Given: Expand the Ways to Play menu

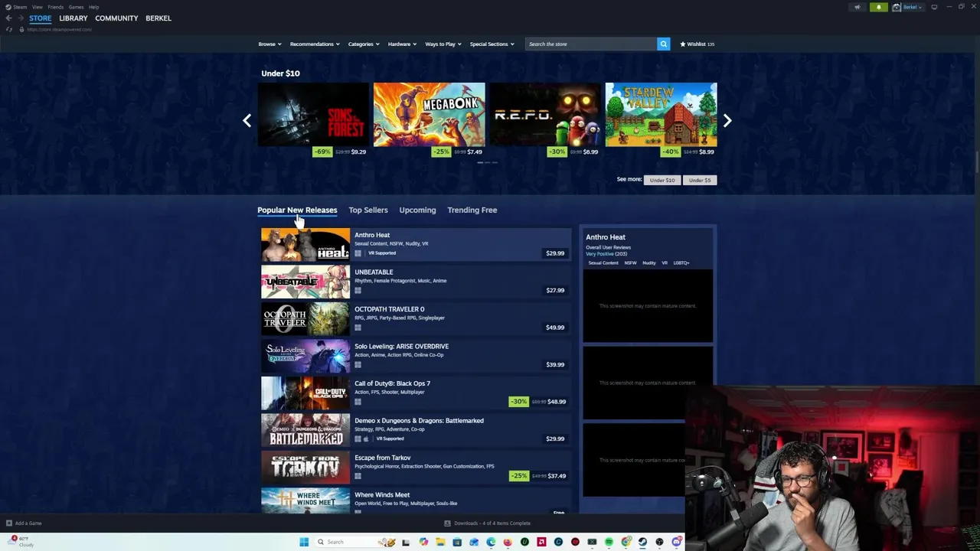Looking at the screenshot, I should pyautogui.click(x=443, y=44).
